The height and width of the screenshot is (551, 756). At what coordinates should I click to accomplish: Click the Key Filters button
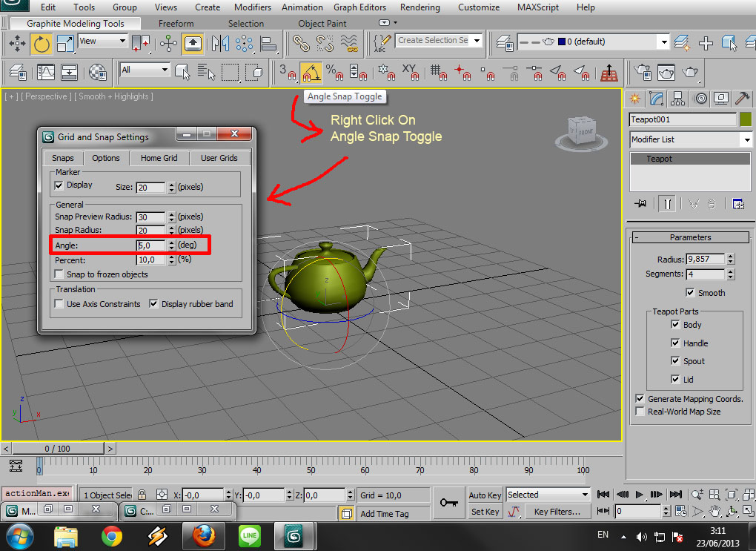click(557, 511)
